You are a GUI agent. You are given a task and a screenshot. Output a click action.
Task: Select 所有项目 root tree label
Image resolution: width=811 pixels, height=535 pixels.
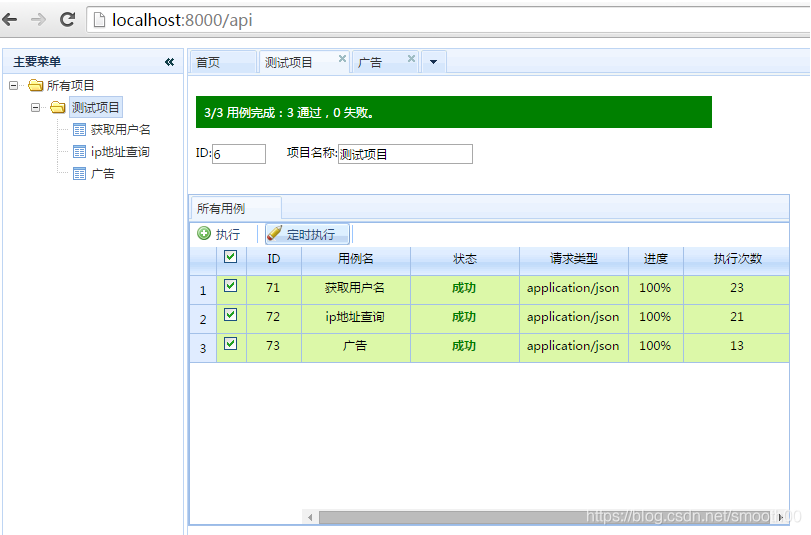[70, 85]
